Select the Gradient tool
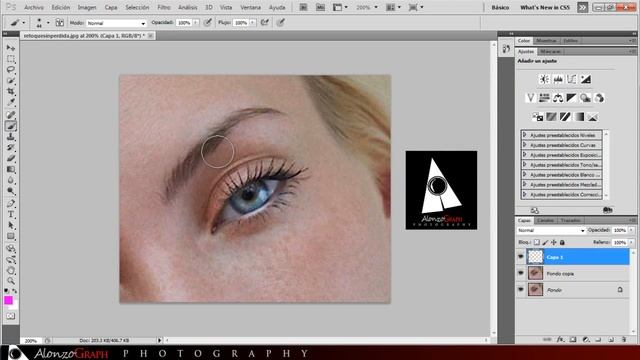Viewport: 640px width, 360px height. click(11, 169)
